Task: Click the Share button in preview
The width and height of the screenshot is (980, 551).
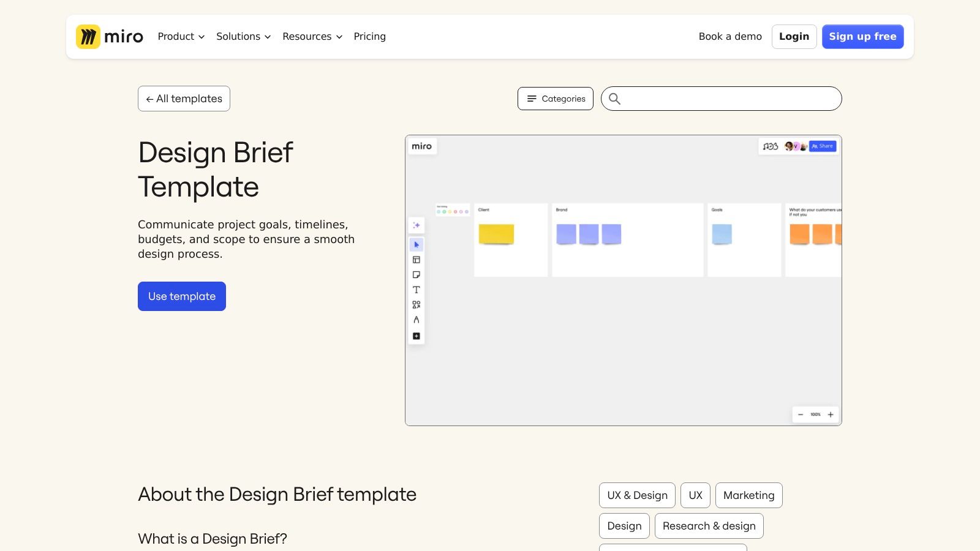Action: tap(823, 146)
